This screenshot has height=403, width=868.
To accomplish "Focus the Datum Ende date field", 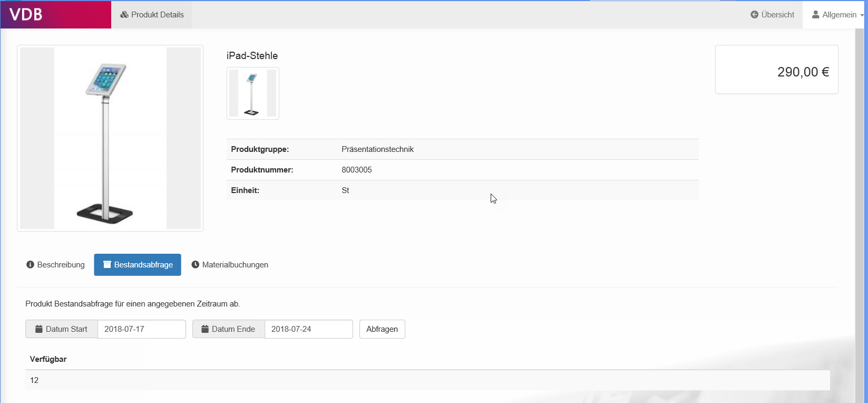I will [x=309, y=329].
